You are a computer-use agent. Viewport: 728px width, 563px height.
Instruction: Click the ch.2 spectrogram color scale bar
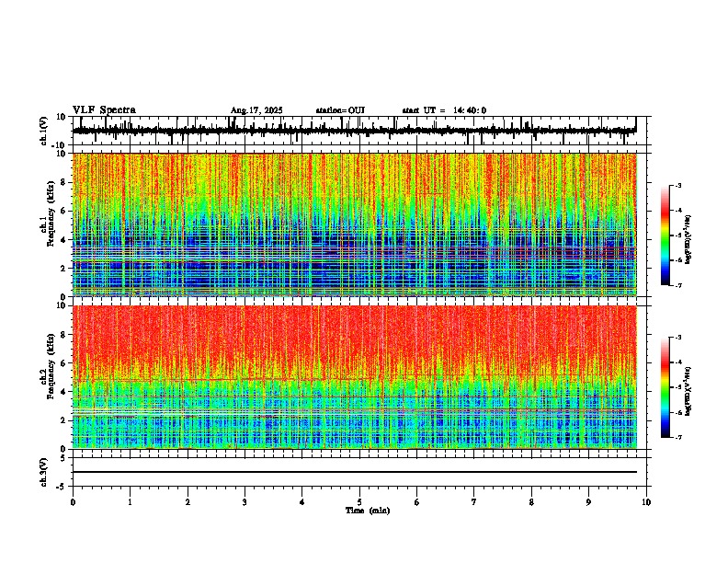[665, 387]
